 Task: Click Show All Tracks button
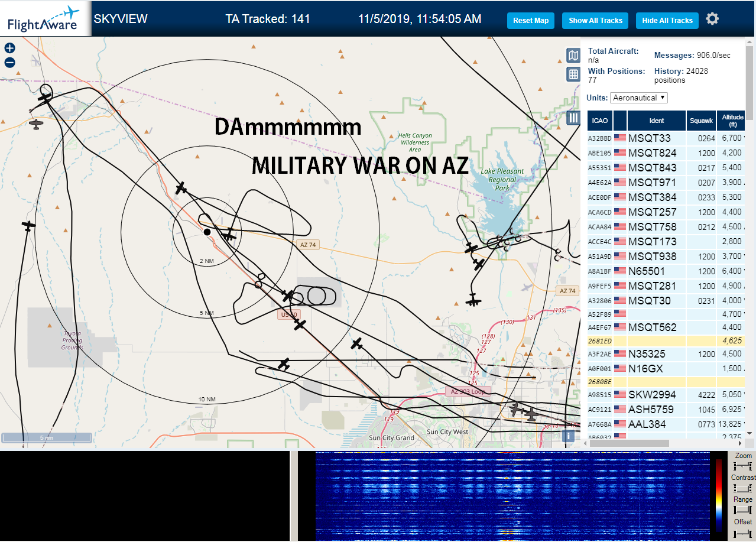point(595,21)
